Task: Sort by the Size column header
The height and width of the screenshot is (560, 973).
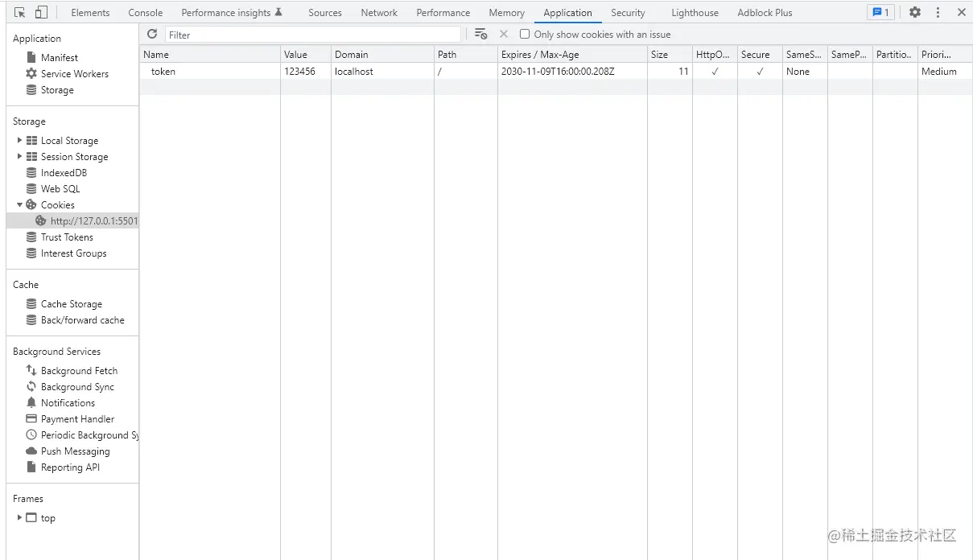Action: (x=670, y=55)
